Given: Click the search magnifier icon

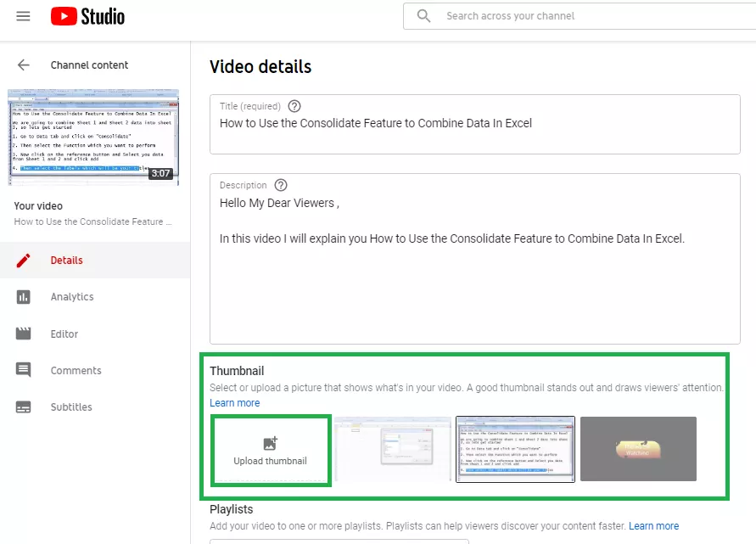Looking at the screenshot, I should coord(423,16).
